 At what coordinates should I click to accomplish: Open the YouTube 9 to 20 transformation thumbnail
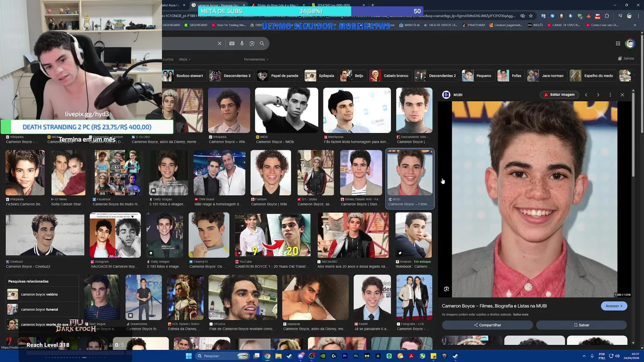[272, 235]
